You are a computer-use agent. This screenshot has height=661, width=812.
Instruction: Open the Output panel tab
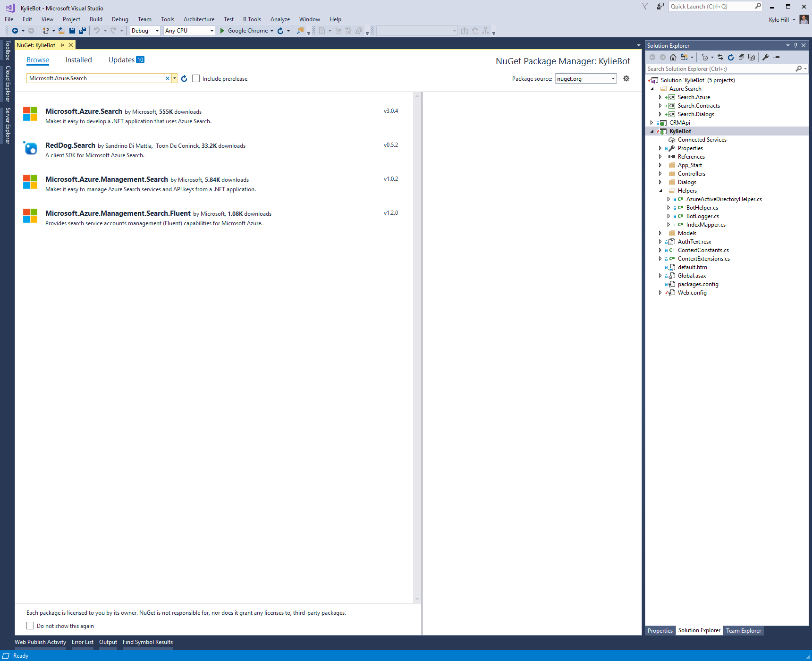pos(108,642)
